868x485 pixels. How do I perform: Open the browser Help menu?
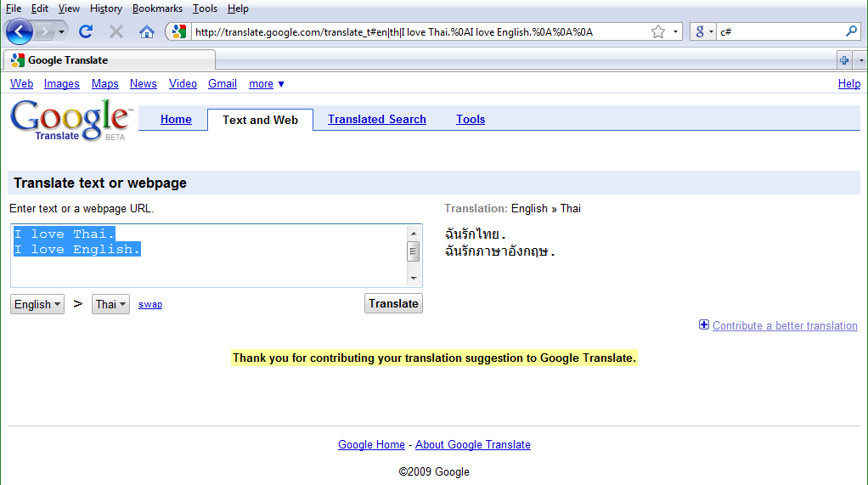pos(238,8)
